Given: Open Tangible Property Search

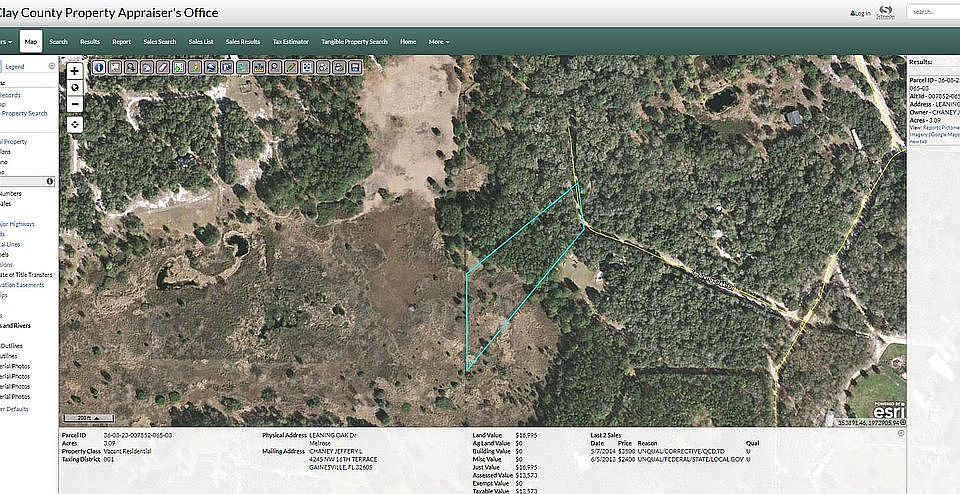Looking at the screenshot, I should point(354,42).
